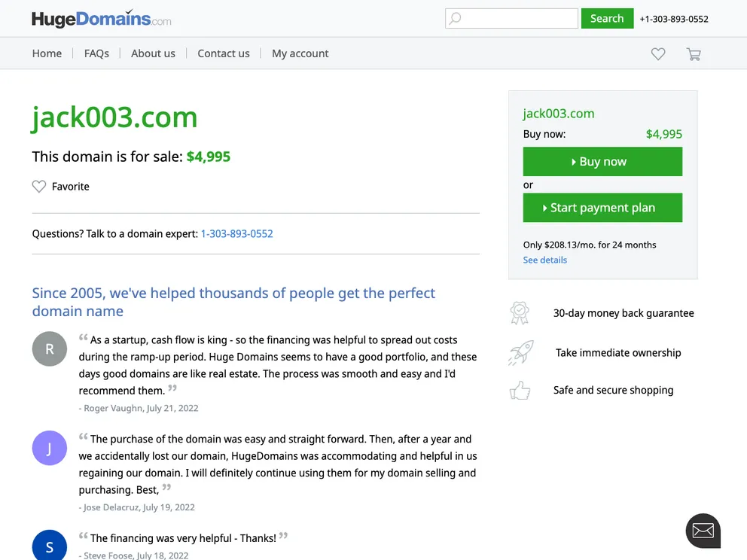The width and height of the screenshot is (747, 560).
Task: Open the chat envelope icon
Action: click(x=703, y=531)
